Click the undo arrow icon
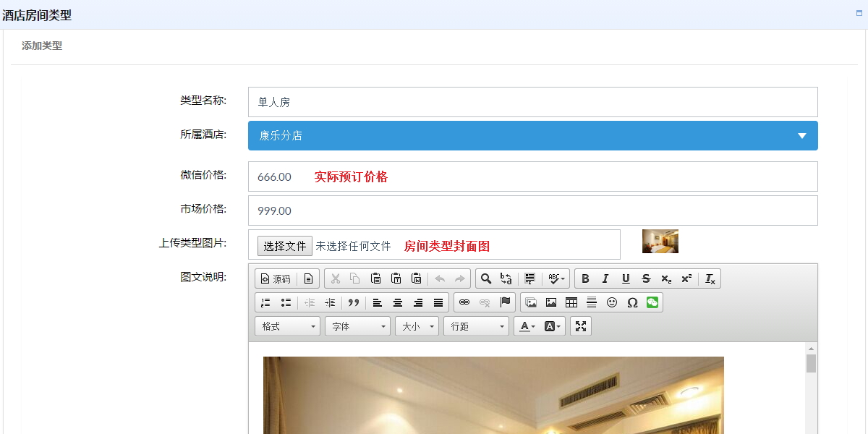This screenshot has height=434, width=868. pos(439,278)
